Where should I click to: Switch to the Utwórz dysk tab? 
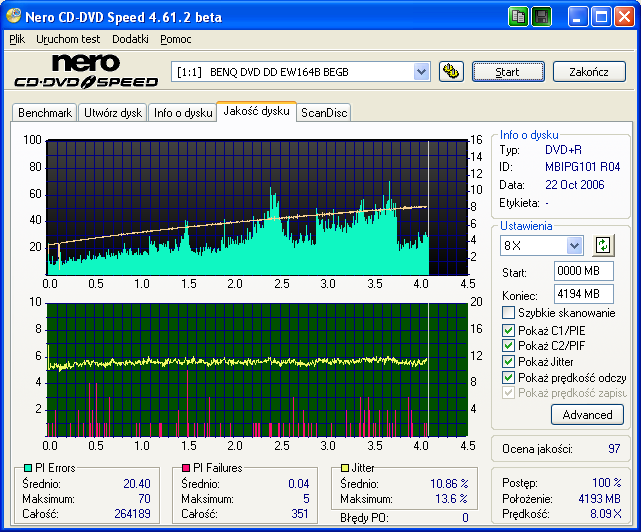click(x=113, y=113)
